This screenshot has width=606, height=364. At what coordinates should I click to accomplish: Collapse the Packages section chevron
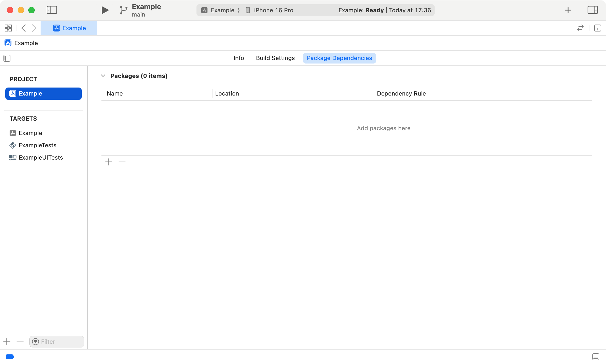click(103, 76)
